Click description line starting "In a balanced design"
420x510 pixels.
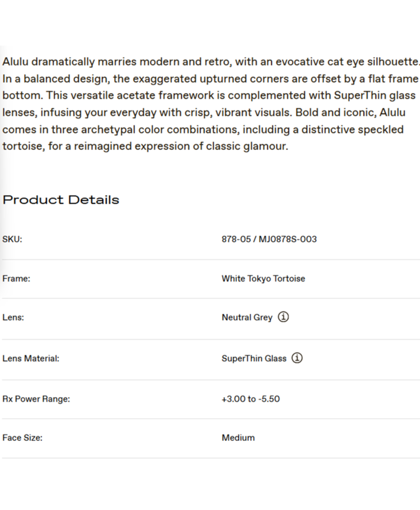tap(210, 79)
